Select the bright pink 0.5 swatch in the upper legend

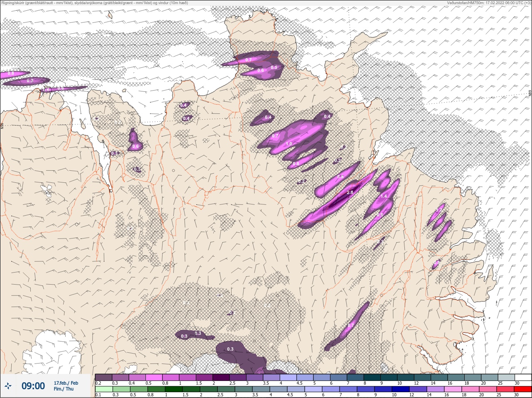click(154, 377)
